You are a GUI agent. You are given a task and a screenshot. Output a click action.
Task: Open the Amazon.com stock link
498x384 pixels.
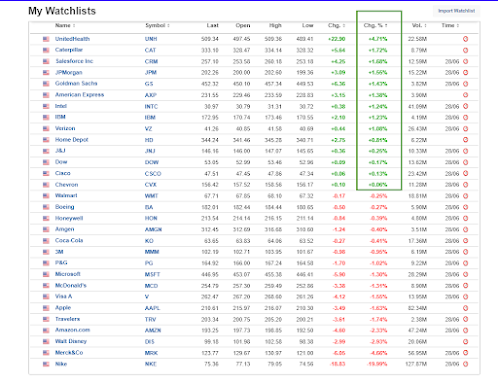click(x=72, y=330)
